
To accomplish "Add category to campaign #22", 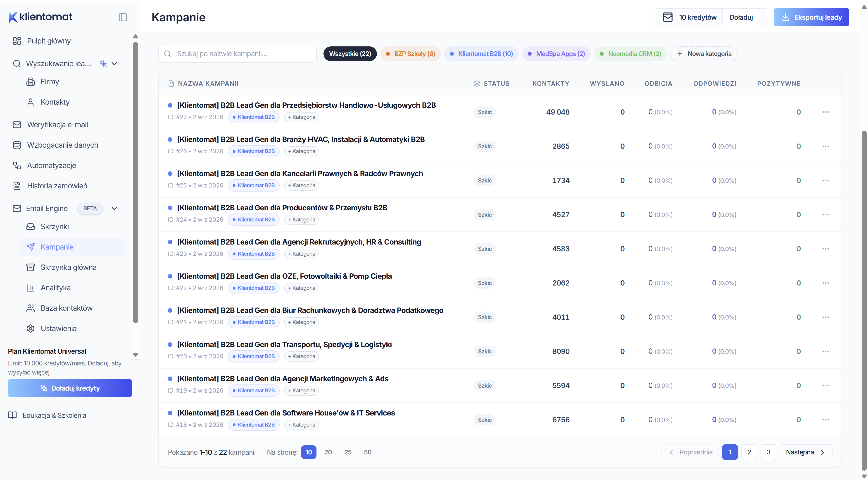I will point(302,288).
